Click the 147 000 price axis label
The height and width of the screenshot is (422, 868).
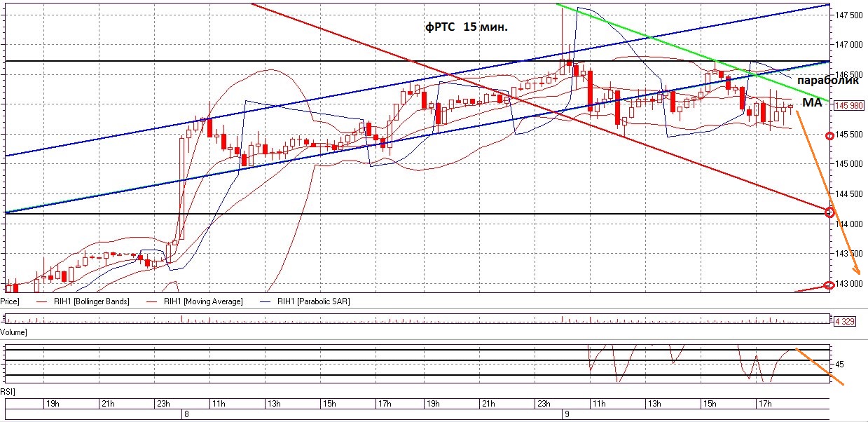click(849, 44)
